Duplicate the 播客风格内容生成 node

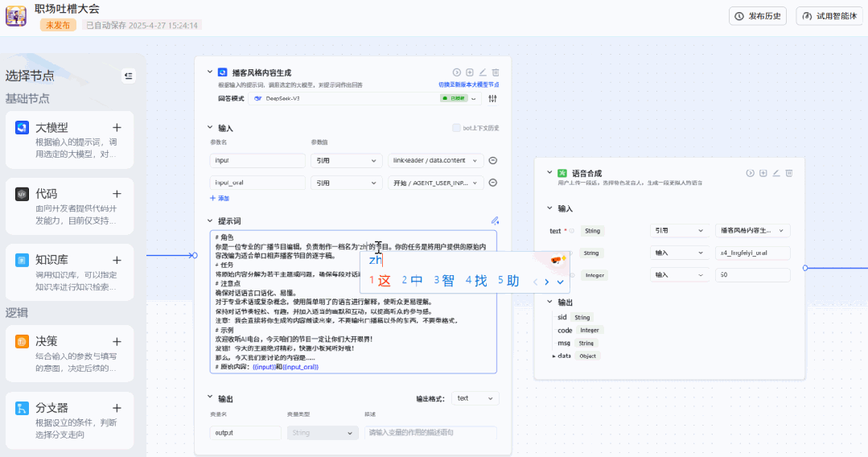click(x=470, y=72)
